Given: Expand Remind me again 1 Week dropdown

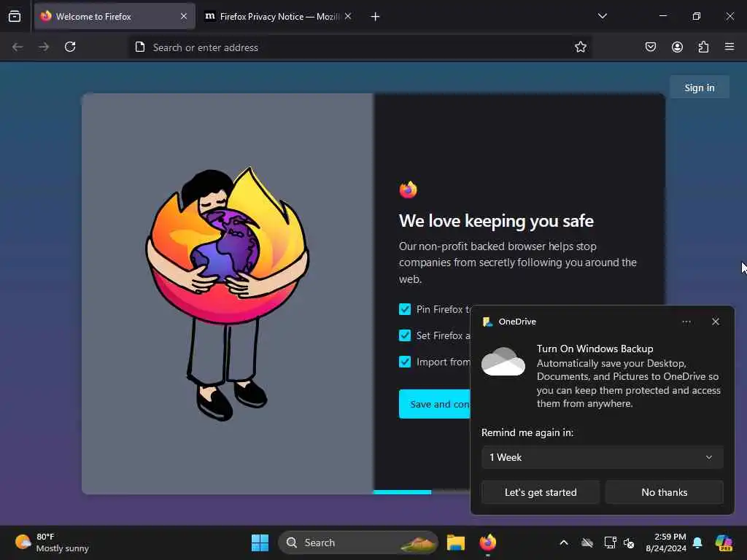Looking at the screenshot, I should [602, 458].
